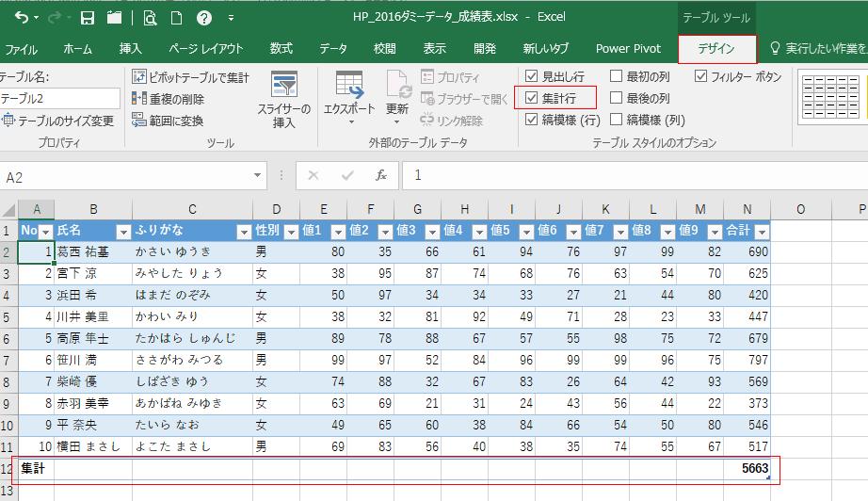Open the 合計 column filter dropdown
Image resolution: width=868 pixels, height=501 pixels.
(x=761, y=232)
